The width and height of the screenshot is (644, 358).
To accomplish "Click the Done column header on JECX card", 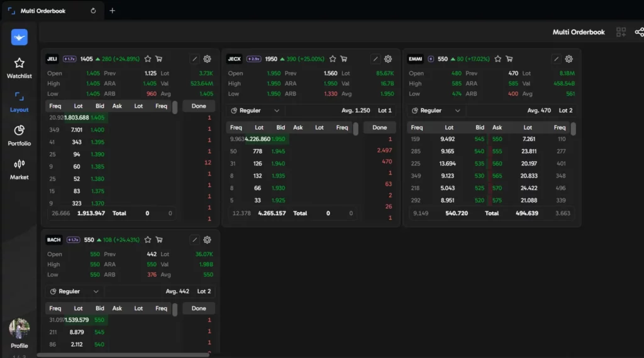I will [x=379, y=128].
